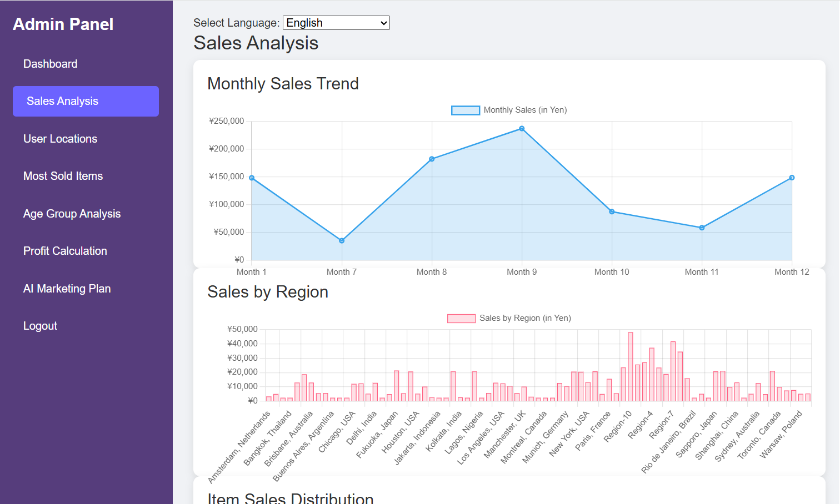Image resolution: width=840 pixels, height=504 pixels.
Task: Open the AI Marketing Plan page
Action: coord(67,289)
